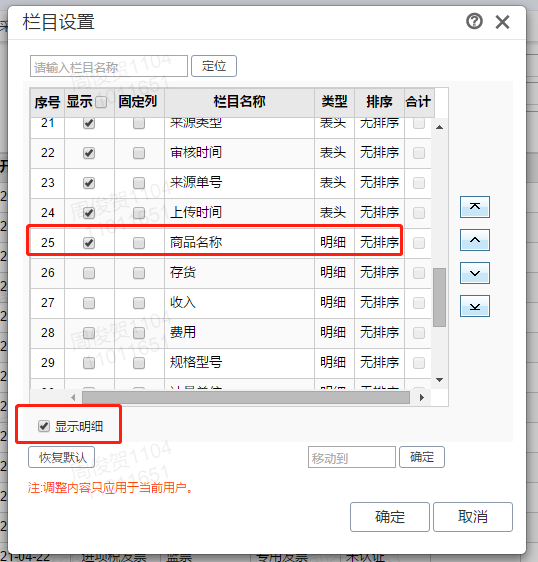Move selected column to bottom

tap(475, 306)
